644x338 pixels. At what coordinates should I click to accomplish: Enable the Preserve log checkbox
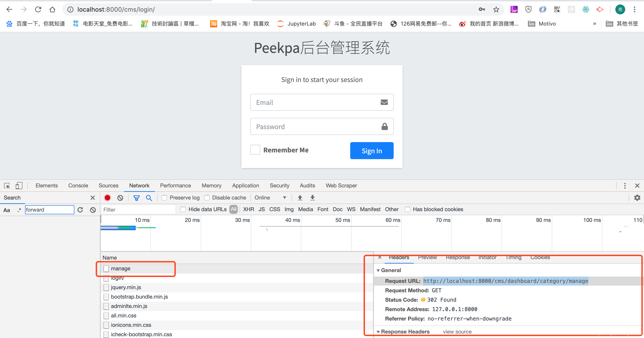coord(165,198)
